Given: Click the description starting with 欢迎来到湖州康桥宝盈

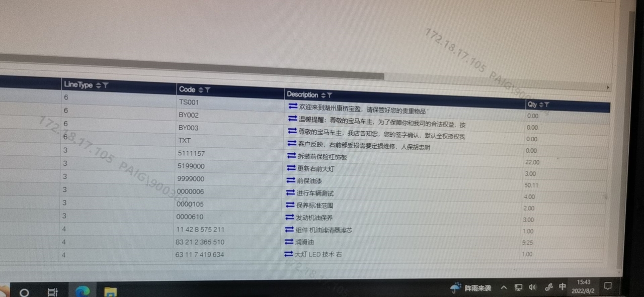Looking at the screenshot, I should (363, 109).
